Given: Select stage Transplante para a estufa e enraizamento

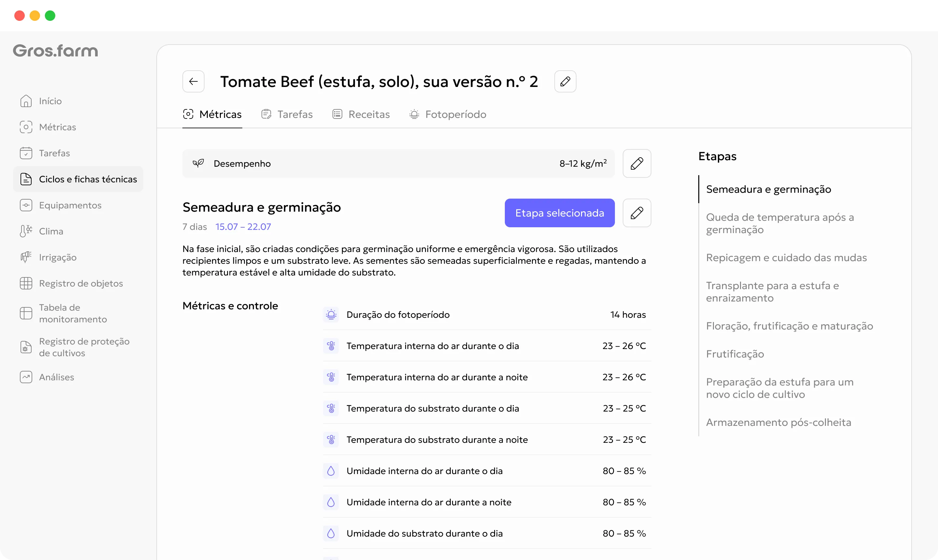Looking at the screenshot, I should [x=772, y=292].
